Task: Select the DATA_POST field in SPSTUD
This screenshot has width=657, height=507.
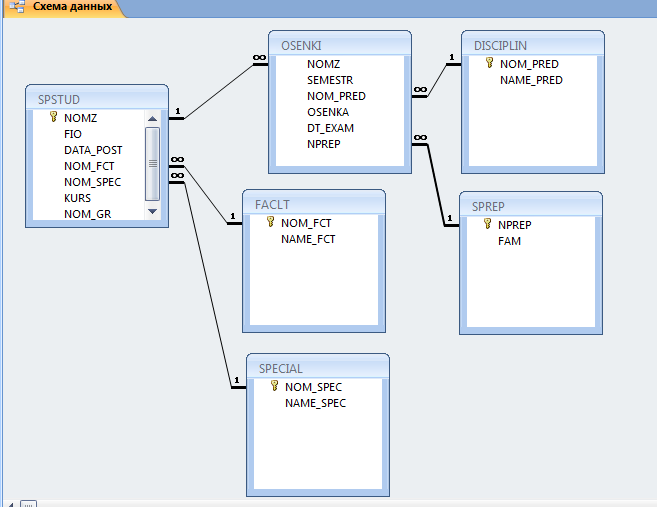Action: click(x=93, y=150)
